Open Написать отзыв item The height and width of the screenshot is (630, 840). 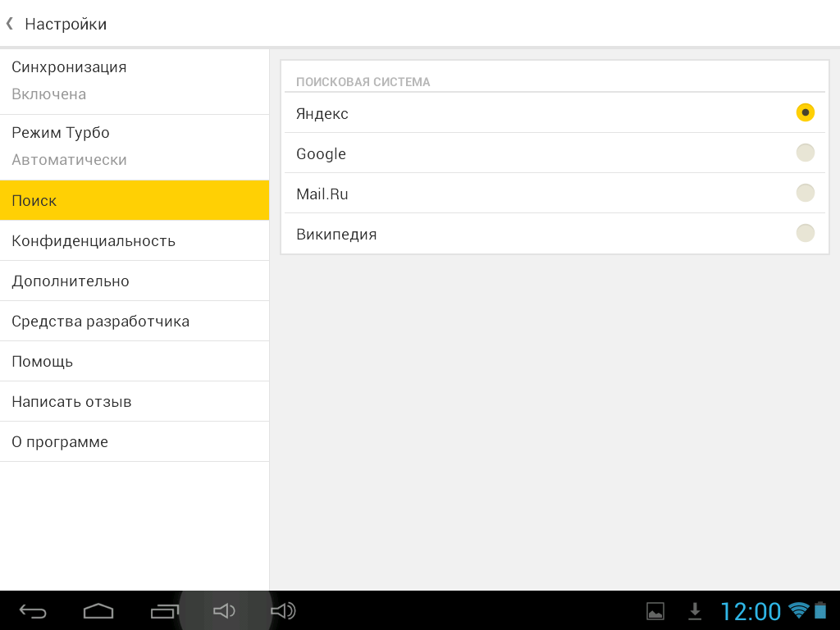click(135, 401)
